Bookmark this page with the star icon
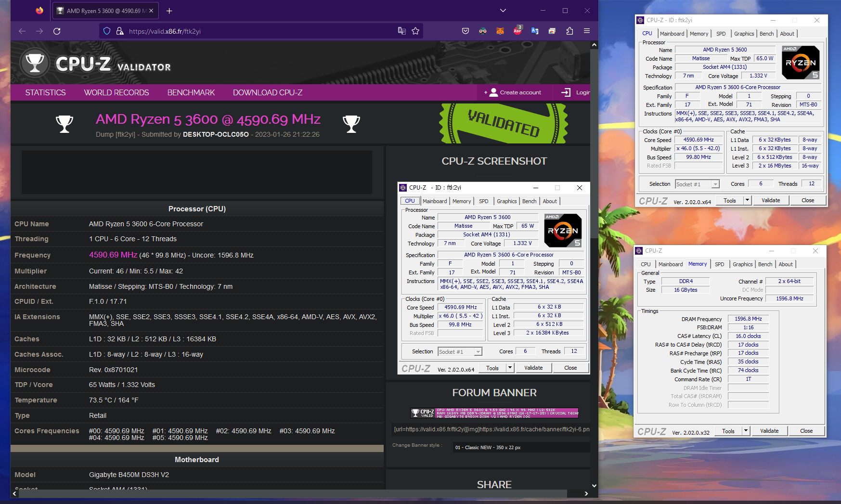Viewport: 841px width, 504px height. tap(415, 31)
